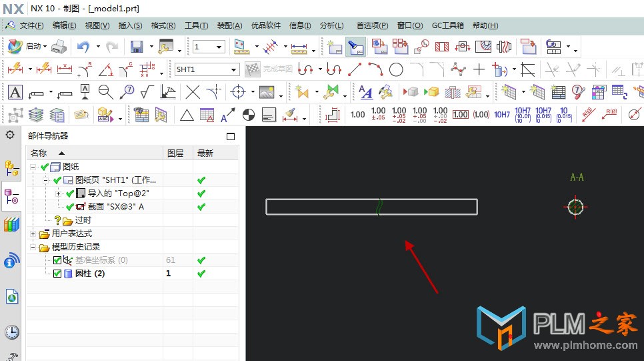The height and width of the screenshot is (361, 644).
Task: Select the circular section view in drawing
Action: (575, 207)
